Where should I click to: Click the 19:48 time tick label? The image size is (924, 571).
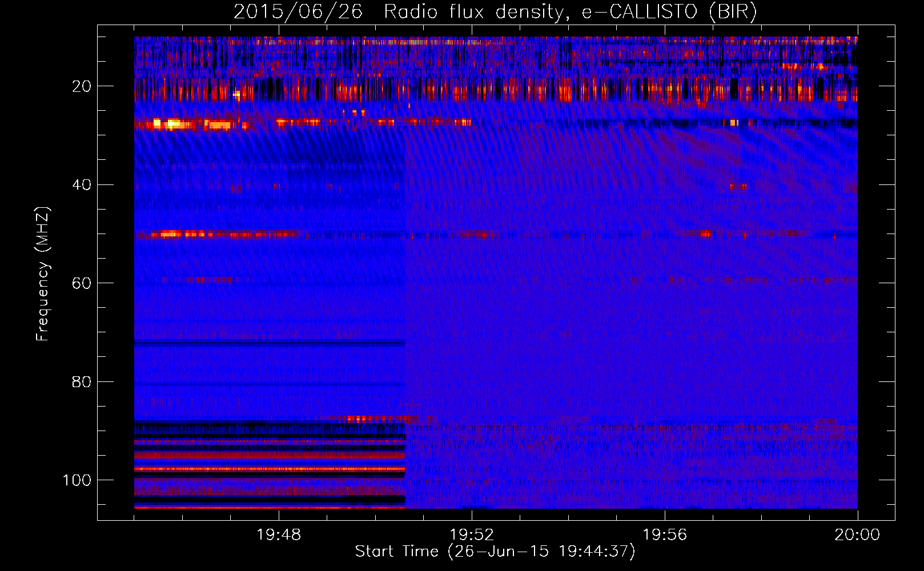point(279,535)
